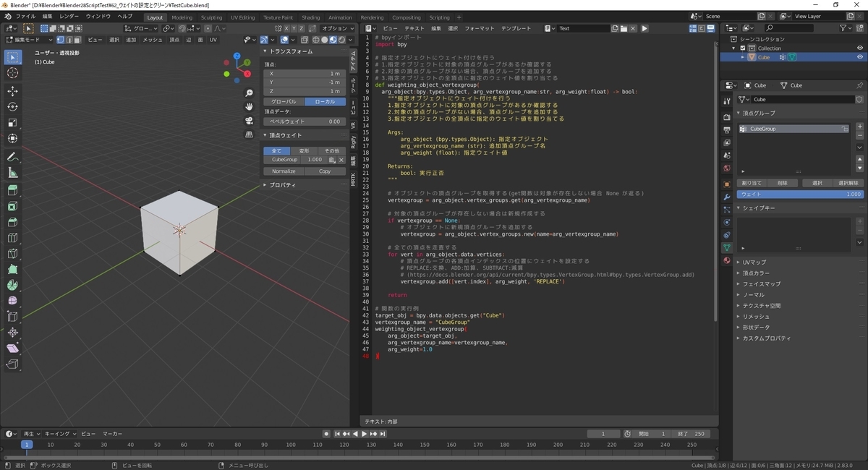Viewport: 868px width, 470px height.
Task: Select the Extrude Region tool
Action: coord(12,190)
